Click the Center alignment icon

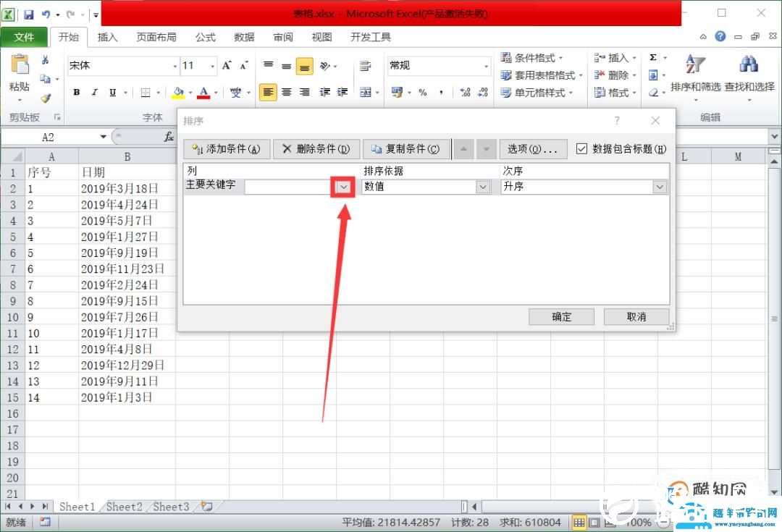point(286,92)
